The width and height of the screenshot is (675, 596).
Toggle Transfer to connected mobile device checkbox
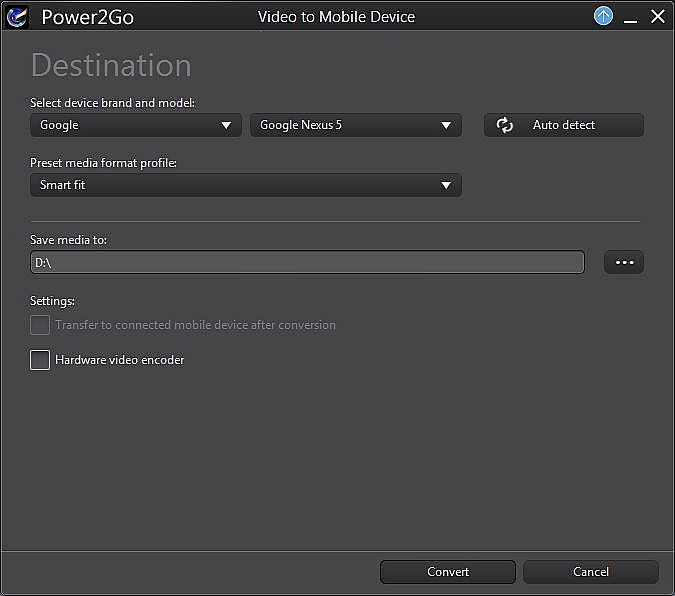[40, 325]
